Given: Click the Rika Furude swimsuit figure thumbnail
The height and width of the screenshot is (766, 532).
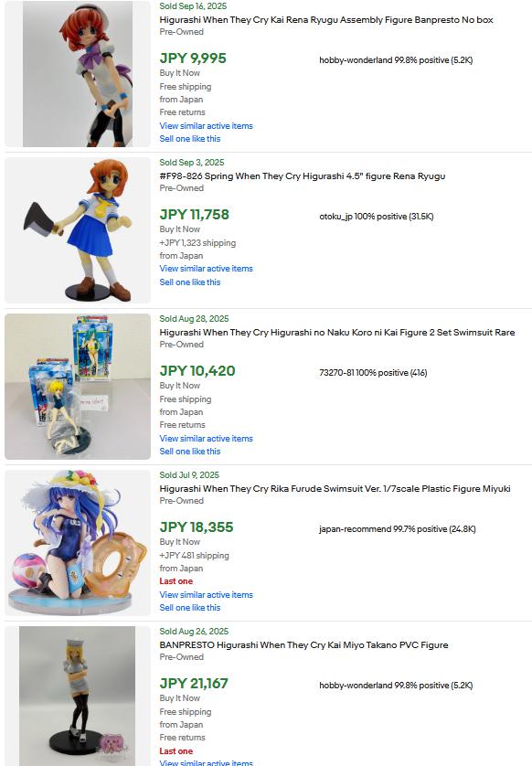Looking at the screenshot, I should pyautogui.click(x=78, y=543).
